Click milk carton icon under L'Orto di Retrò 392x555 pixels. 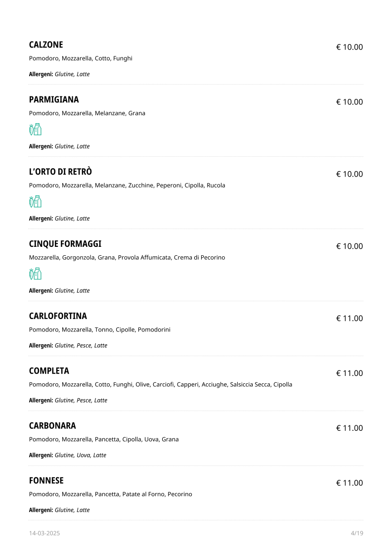click(x=38, y=202)
